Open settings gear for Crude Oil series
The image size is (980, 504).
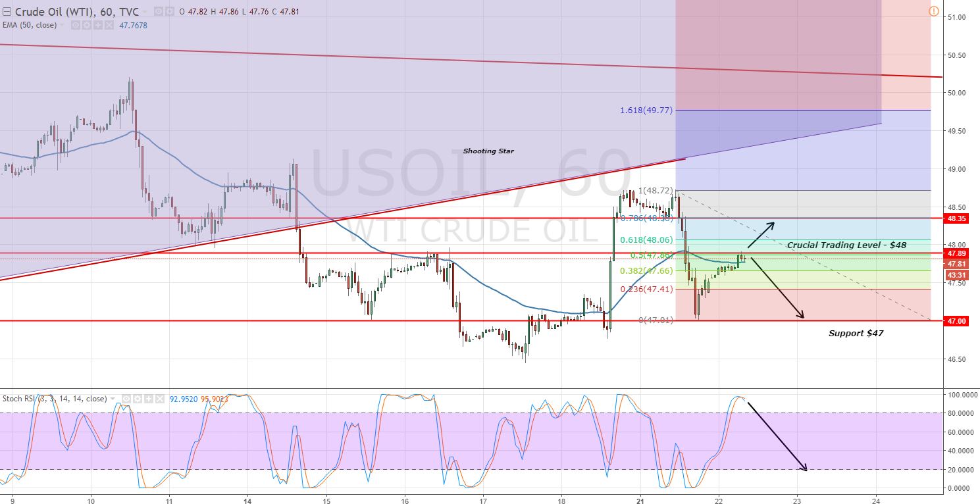point(169,11)
